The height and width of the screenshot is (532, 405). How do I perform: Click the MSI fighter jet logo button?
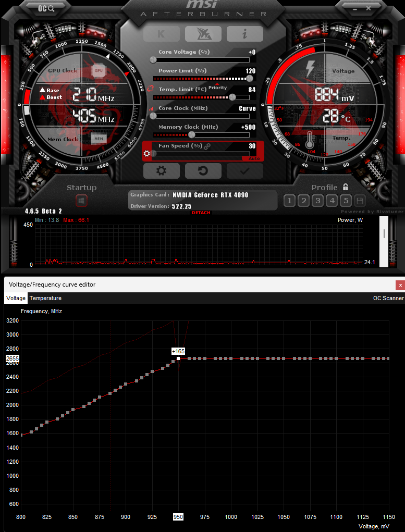[203, 34]
